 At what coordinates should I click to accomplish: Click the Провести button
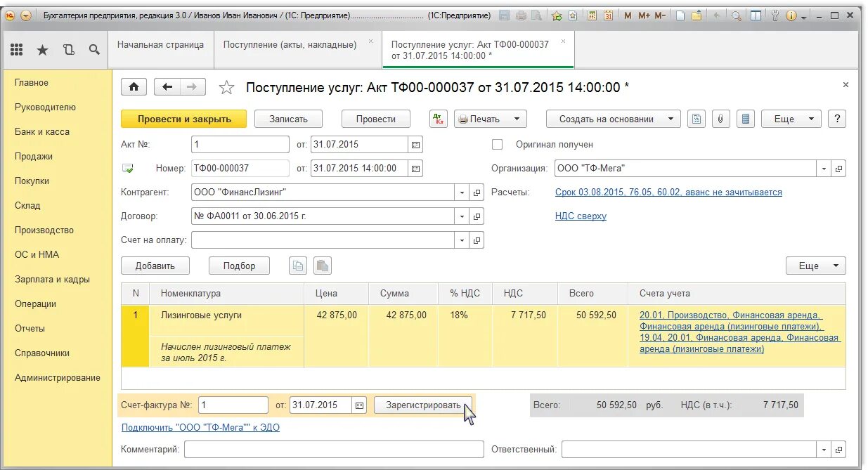[376, 119]
